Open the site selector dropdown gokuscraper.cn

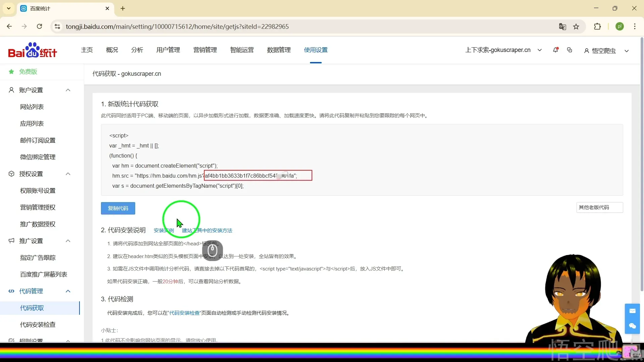503,50
